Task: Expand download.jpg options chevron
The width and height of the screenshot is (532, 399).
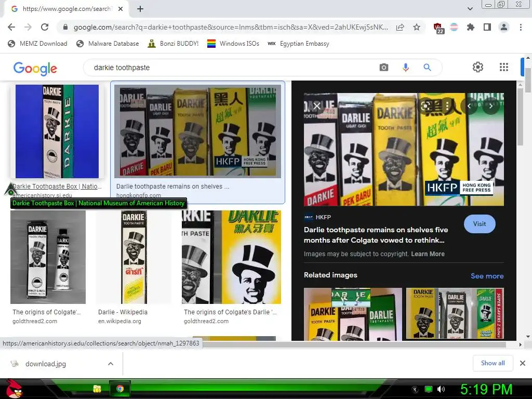Action: [110, 364]
